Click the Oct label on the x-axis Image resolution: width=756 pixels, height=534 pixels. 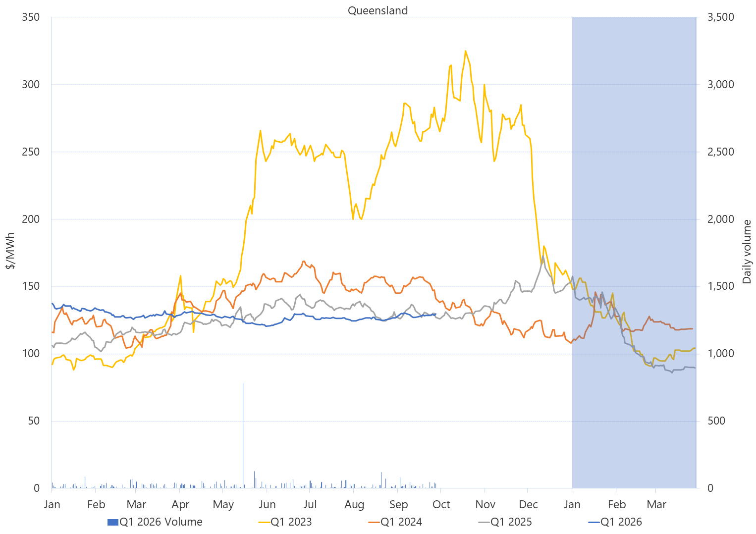pos(441,504)
